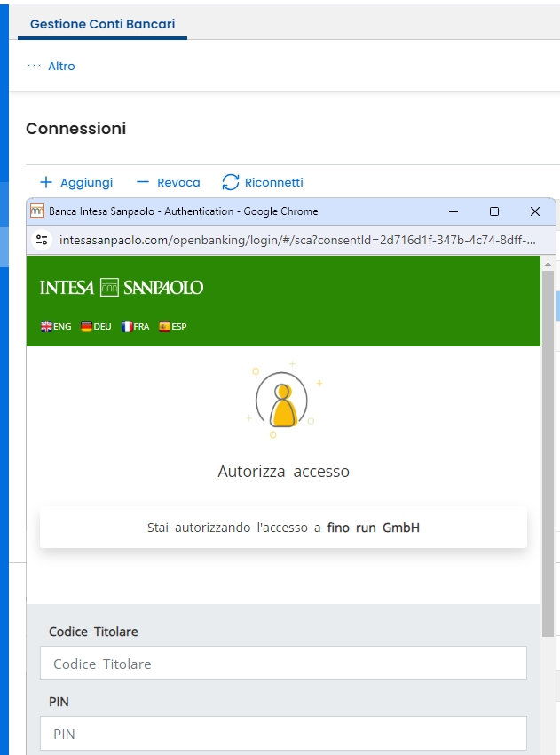Click the 'fino run GmbH' company name

[374, 528]
